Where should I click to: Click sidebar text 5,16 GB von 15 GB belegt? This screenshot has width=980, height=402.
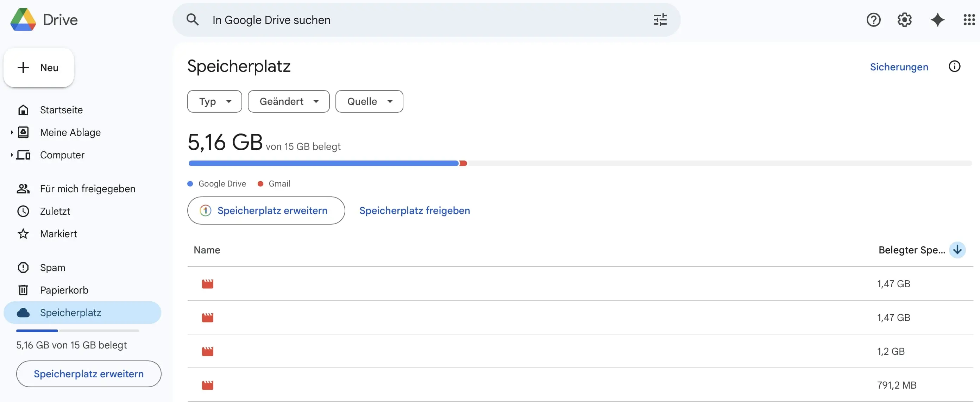coord(71,345)
